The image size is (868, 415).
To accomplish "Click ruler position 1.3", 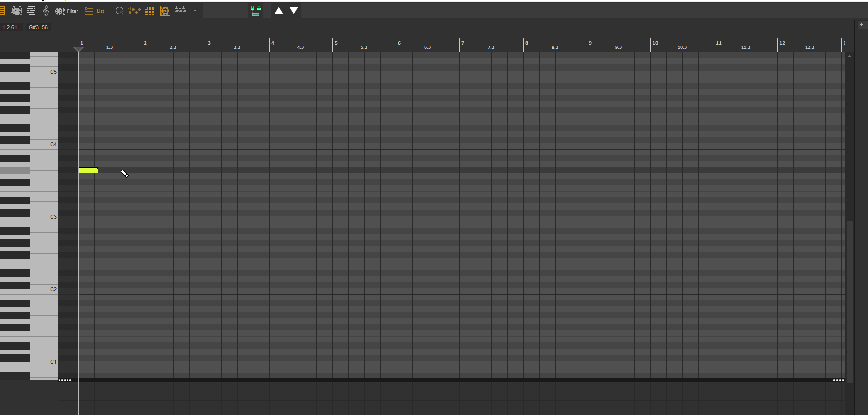I will [109, 47].
